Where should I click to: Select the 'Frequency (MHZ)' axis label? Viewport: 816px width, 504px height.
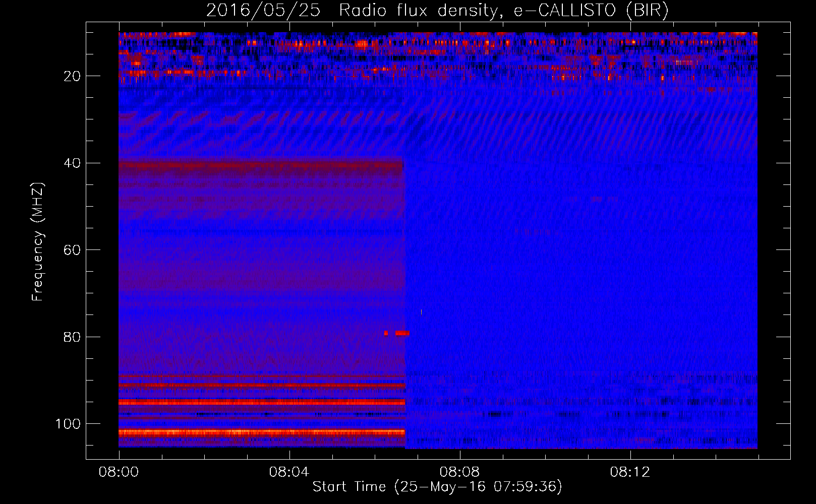(38, 241)
